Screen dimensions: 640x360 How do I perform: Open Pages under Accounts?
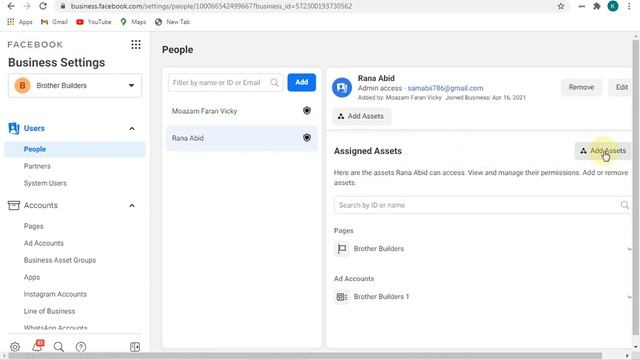[x=33, y=226]
